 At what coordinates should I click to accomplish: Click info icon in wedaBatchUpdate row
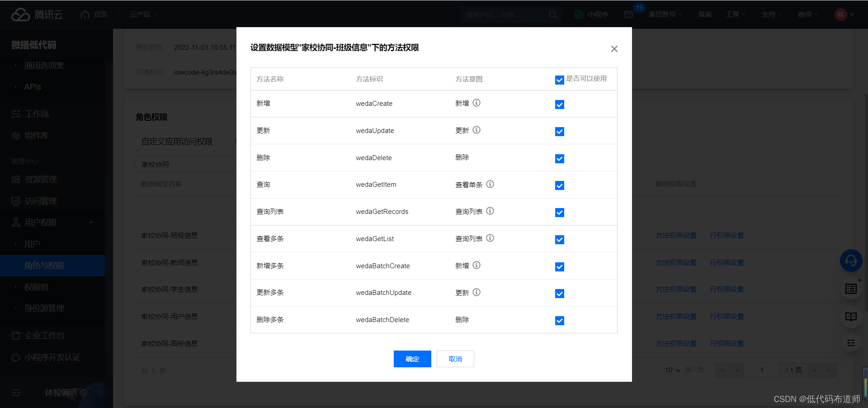(476, 292)
